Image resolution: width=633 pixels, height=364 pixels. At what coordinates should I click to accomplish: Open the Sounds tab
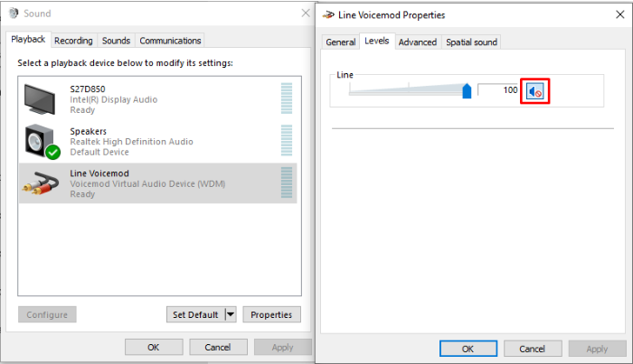tap(116, 41)
